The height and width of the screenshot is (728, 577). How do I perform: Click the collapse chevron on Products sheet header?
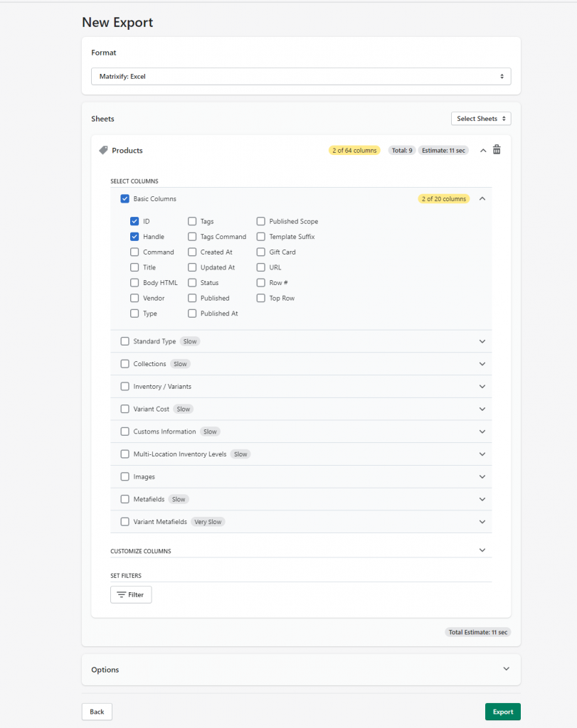point(482,150)
